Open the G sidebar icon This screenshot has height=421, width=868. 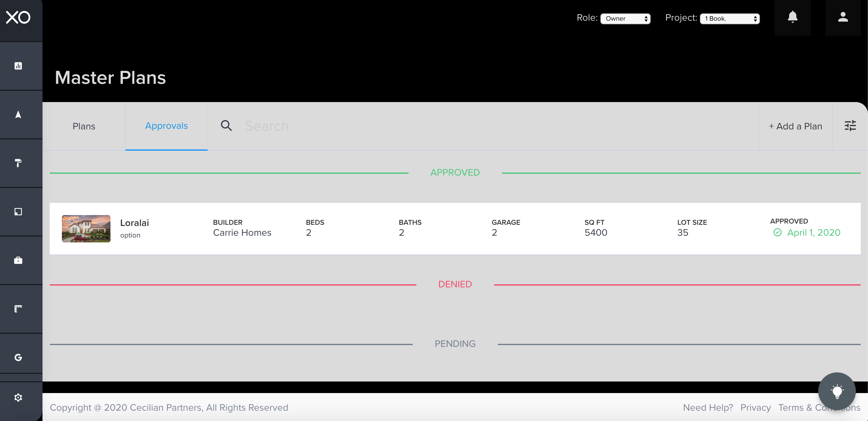pyautogui.click(x=18, y=357)
